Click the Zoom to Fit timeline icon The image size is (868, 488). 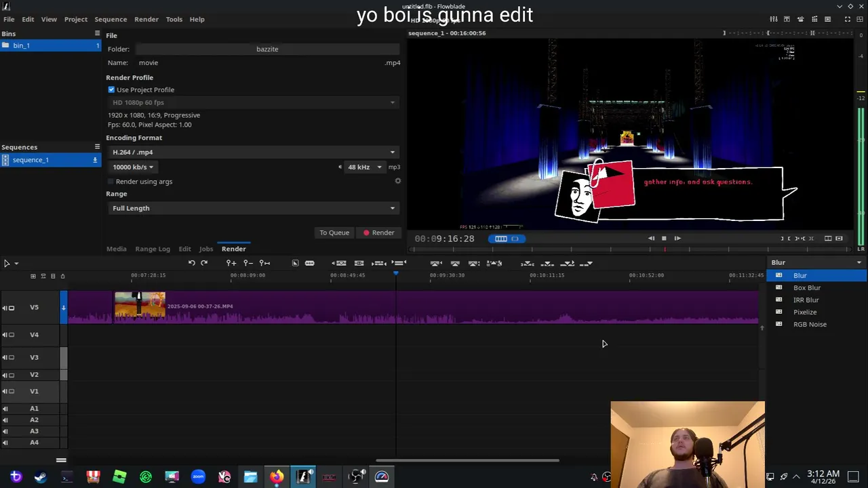tap(265, 263)
